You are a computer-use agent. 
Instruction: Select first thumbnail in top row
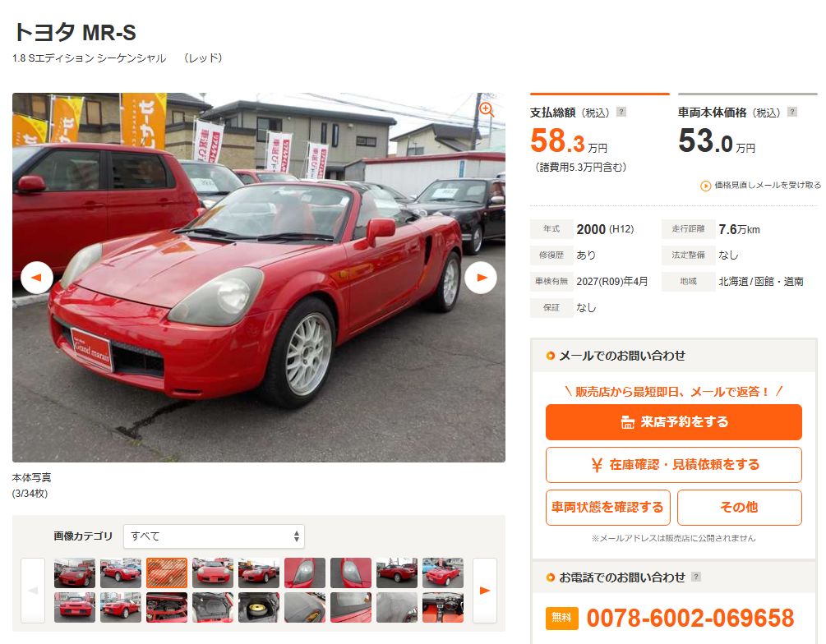[x=75, y=573]
